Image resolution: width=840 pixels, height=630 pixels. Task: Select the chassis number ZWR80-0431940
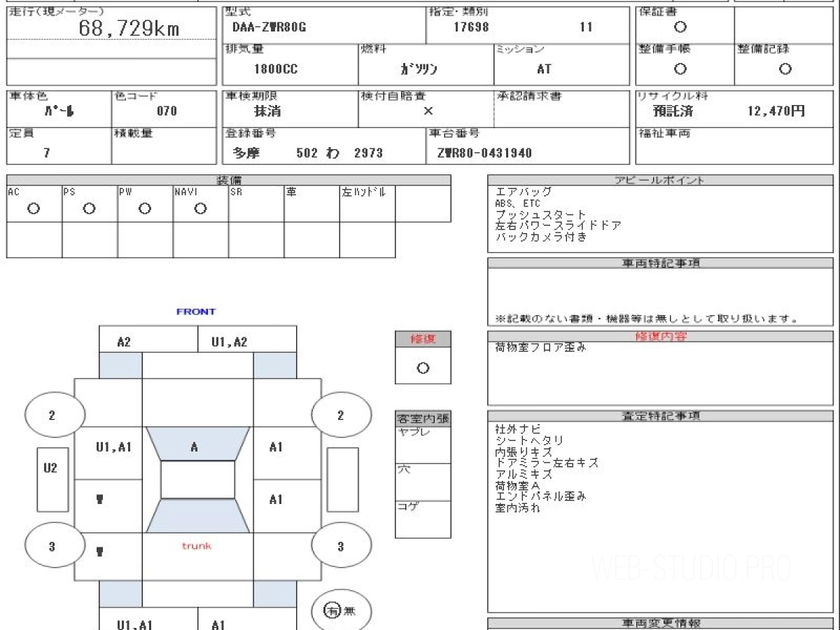484,153
